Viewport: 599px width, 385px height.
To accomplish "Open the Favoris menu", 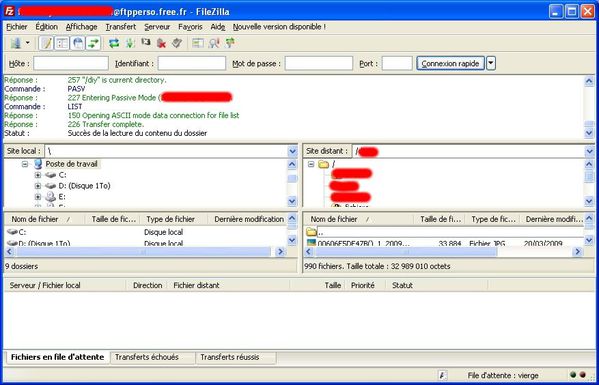I will (x=190, y=27).
